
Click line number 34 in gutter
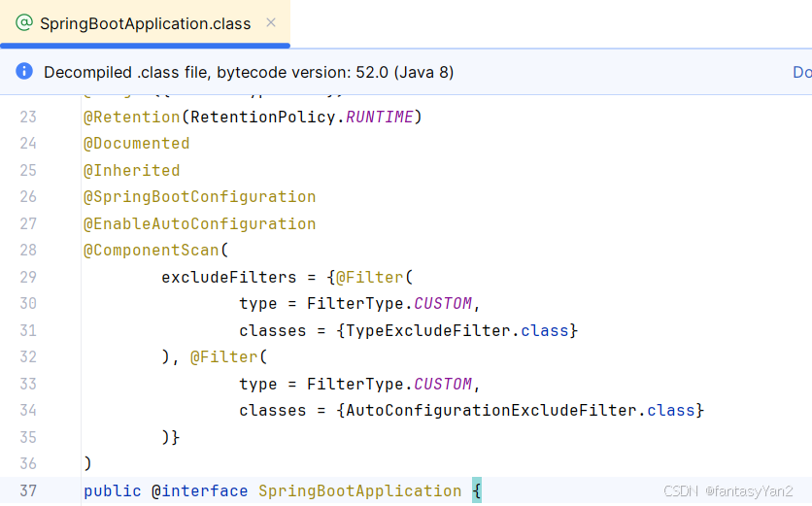point(28,411)
